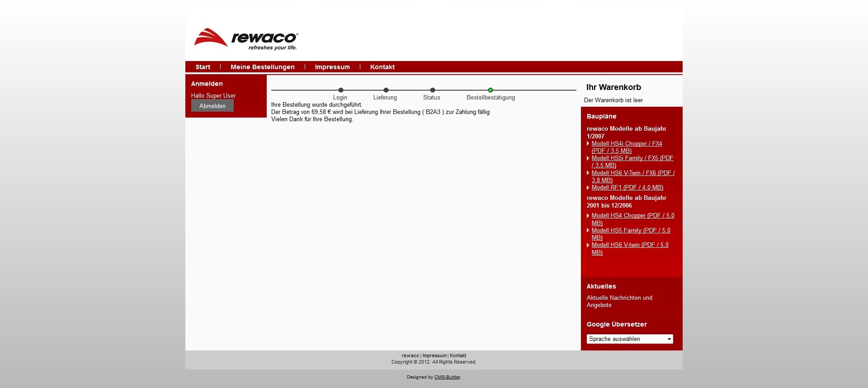The height and width of the screenshot is (388, 868).
Task: Open Modell HS5 Family 5,0 MB PDF
Action: tap(631, 234)
